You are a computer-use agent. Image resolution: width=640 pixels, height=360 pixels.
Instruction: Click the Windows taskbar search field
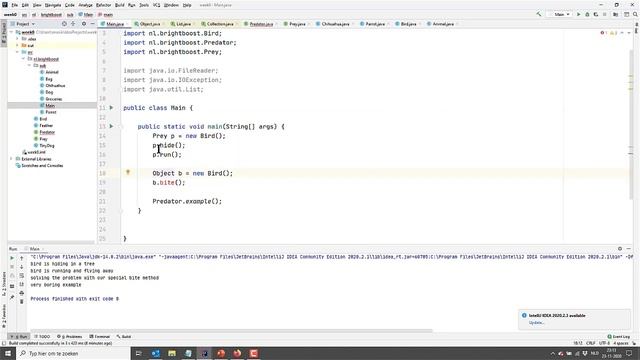click(73, 353)
